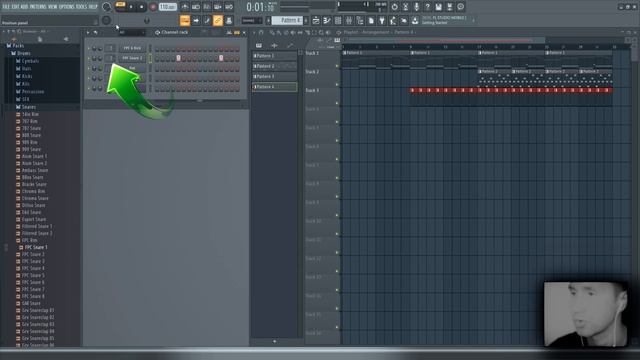640x360 pixels.
Task: Show automation clips tab in picker
Action: (290, 45)
